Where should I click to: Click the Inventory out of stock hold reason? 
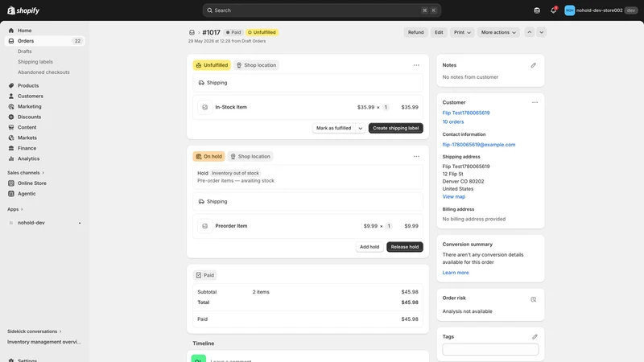click(235, 173)
